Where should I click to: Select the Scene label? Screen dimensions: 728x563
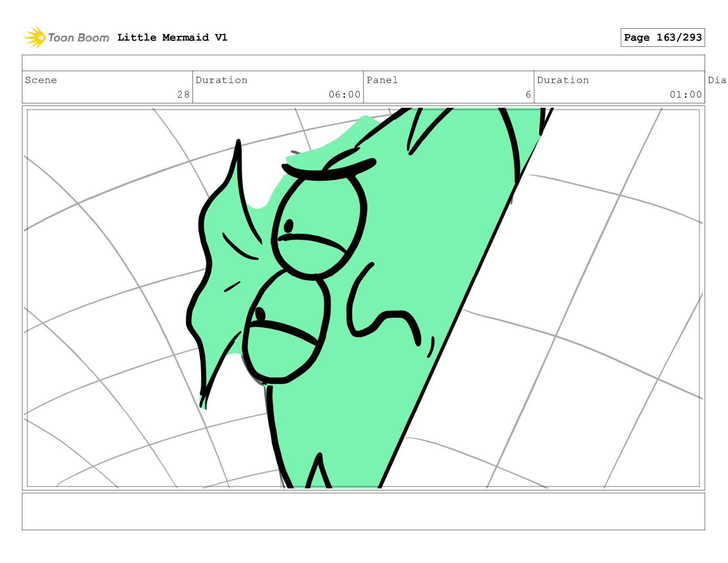(x=41, y=80)
